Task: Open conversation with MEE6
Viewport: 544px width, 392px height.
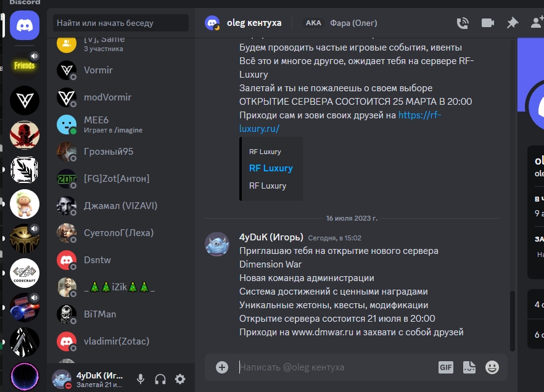Action: tap(121, 125)
